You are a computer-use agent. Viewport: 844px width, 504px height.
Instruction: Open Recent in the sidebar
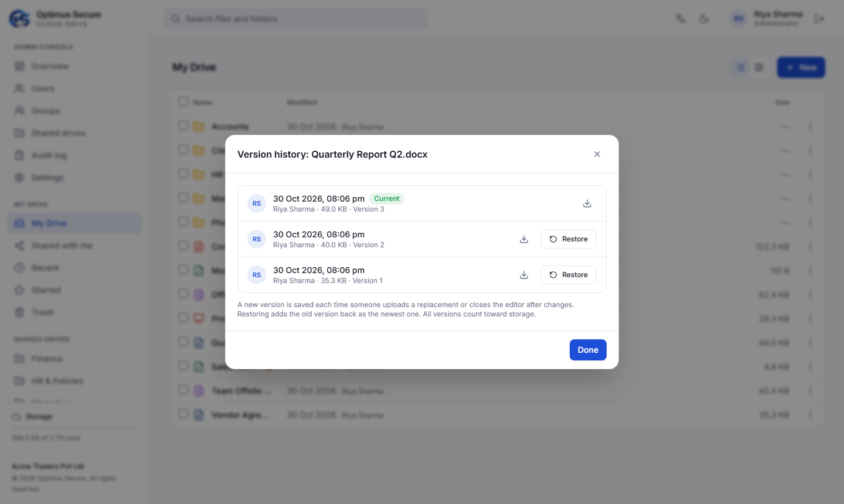(75, 268)
